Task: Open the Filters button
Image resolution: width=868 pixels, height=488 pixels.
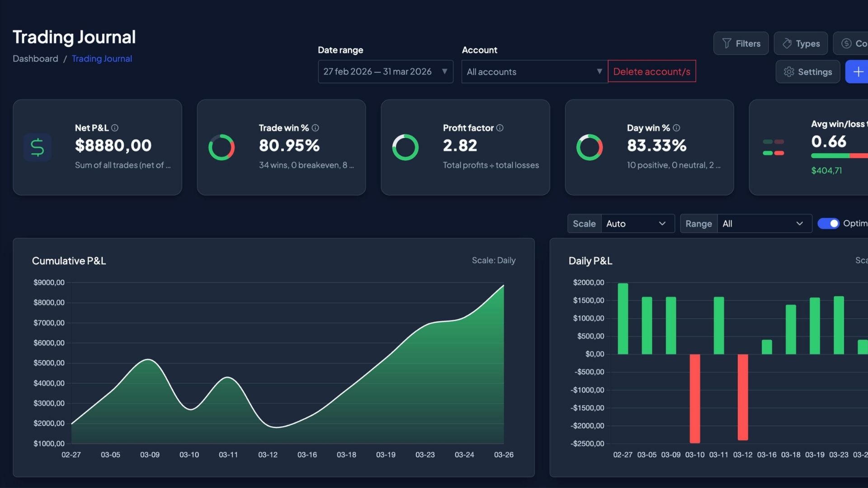Action: (x=741, y=43)
